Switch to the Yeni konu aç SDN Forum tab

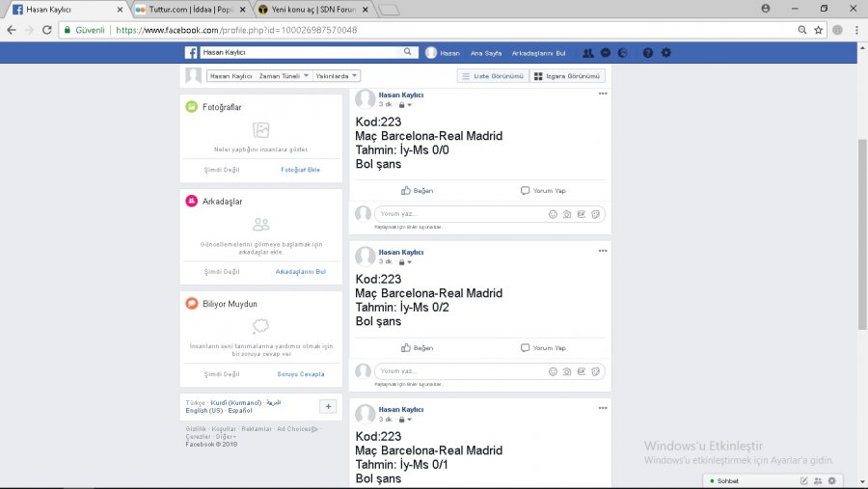[313, 10]
